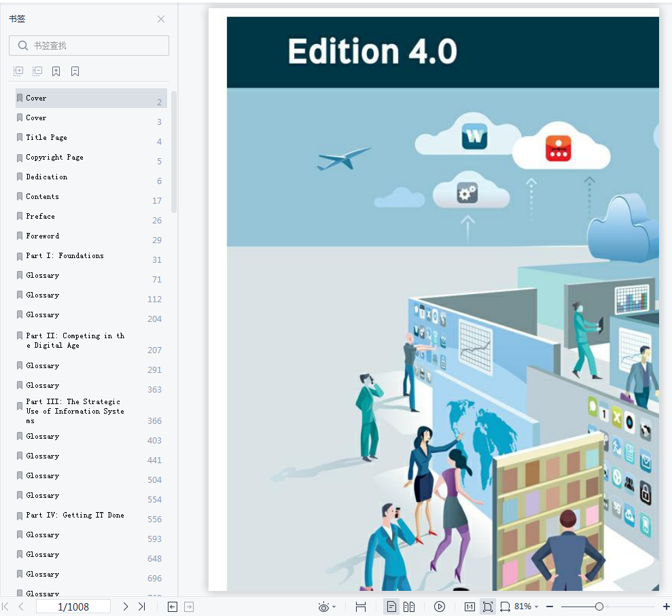Expand all bookmarks icon
This screenshot has width=672, height=616.
[18, 71]
